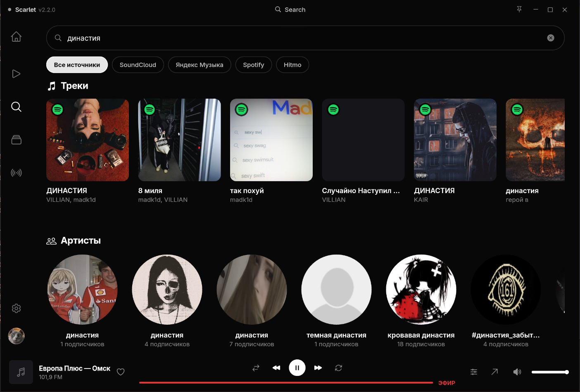The width and height of the screenshot is (580, 392).
Task: Select the Все источники filter tab
Action: (77, 65)
